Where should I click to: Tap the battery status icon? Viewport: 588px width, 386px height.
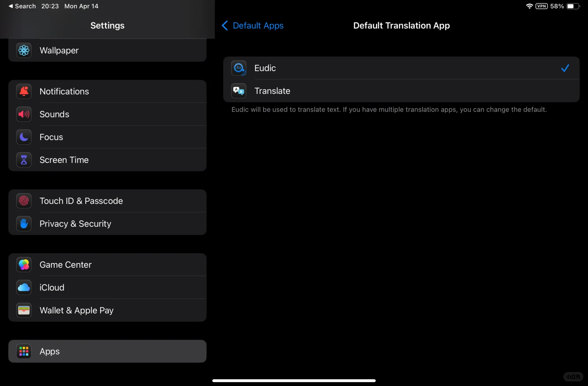click(x=573, y=6)
